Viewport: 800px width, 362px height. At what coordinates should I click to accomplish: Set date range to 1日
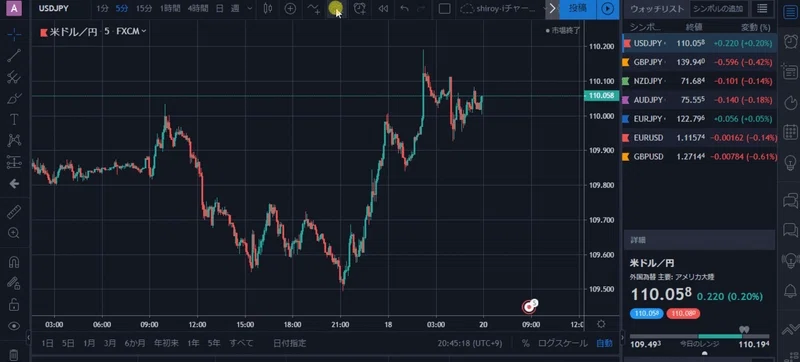[47, 343]
